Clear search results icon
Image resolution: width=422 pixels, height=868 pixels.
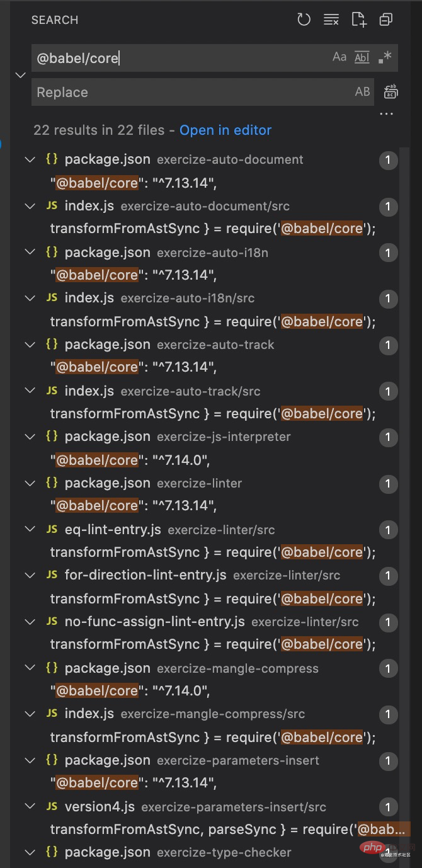(331, 20)
